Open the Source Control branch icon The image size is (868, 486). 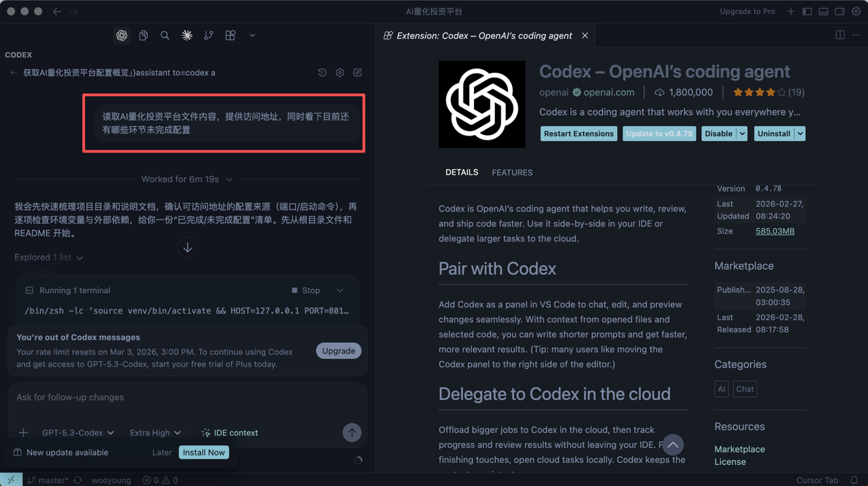(x=208, y=35)
